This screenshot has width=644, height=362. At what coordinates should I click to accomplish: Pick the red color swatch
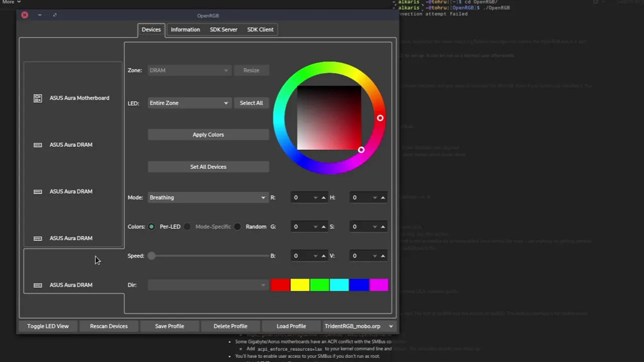[x=280, y=285]
